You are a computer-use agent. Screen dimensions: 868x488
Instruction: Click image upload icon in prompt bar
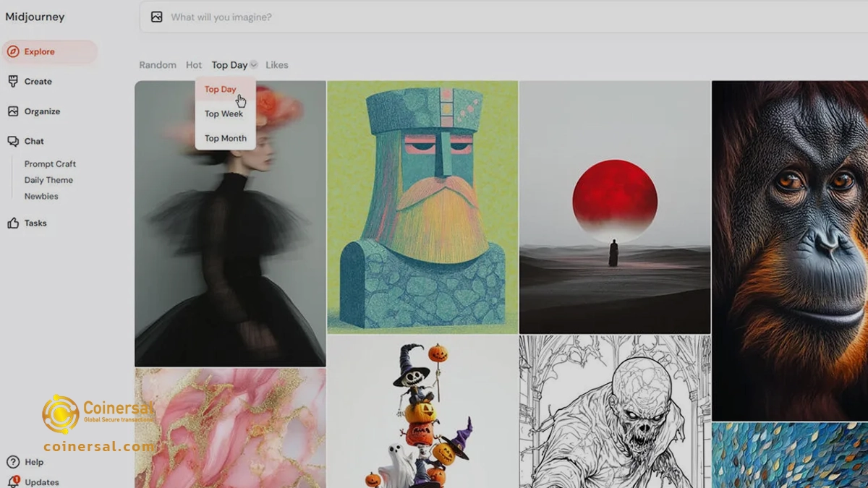pyautogui.click(x=156, y=17)
